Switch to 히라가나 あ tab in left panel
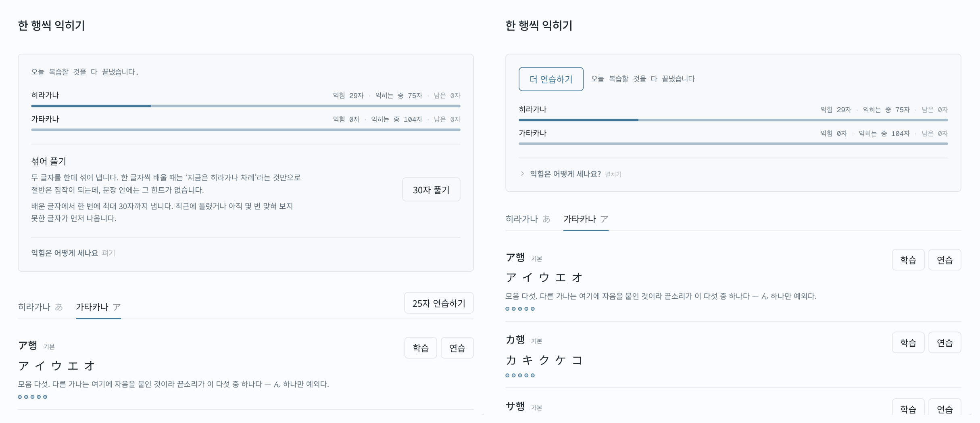The height and width of the screenshot is (423, 980). point(40,307)
